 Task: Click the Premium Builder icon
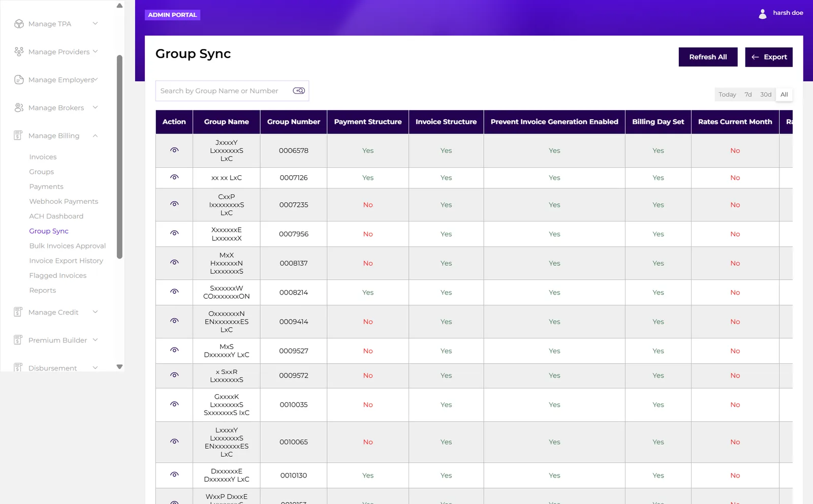pyautogui.click(x=18, y=340)
